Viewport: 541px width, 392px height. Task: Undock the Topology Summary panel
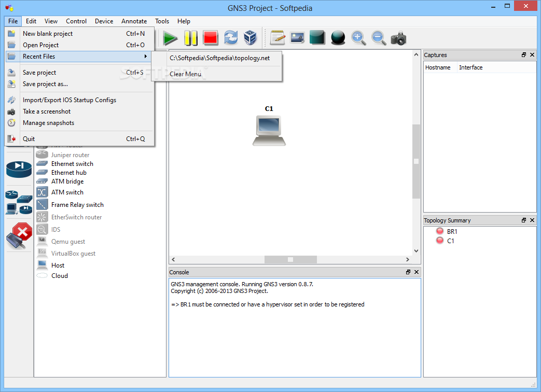[x=524, y=220]
